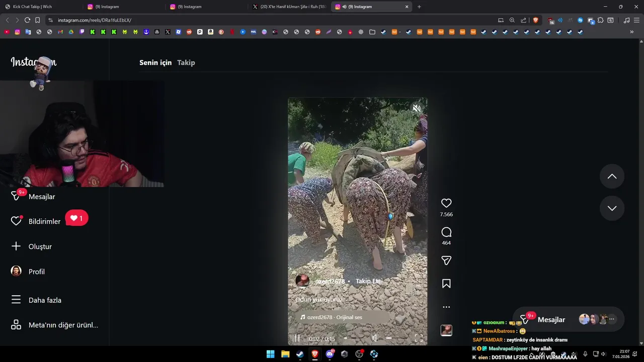Open the X bookmark in bookmarks bar
The width and height of the screenshot is (644, 362).
click(x=168, y=32)
